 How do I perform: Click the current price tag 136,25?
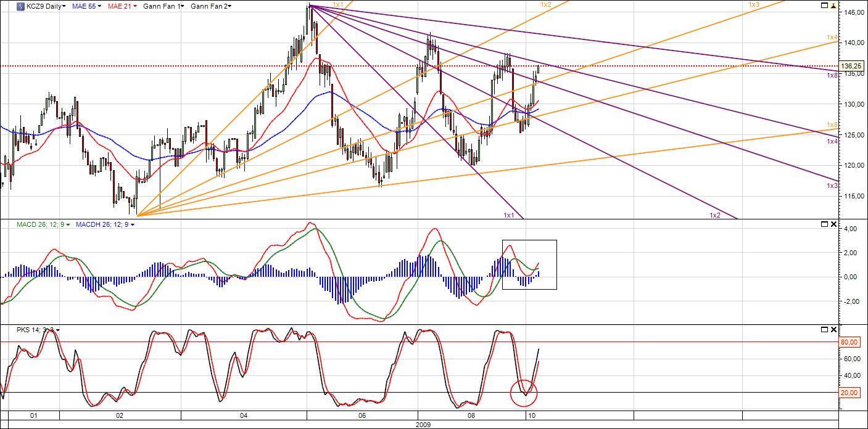click(x=851, y=66)
